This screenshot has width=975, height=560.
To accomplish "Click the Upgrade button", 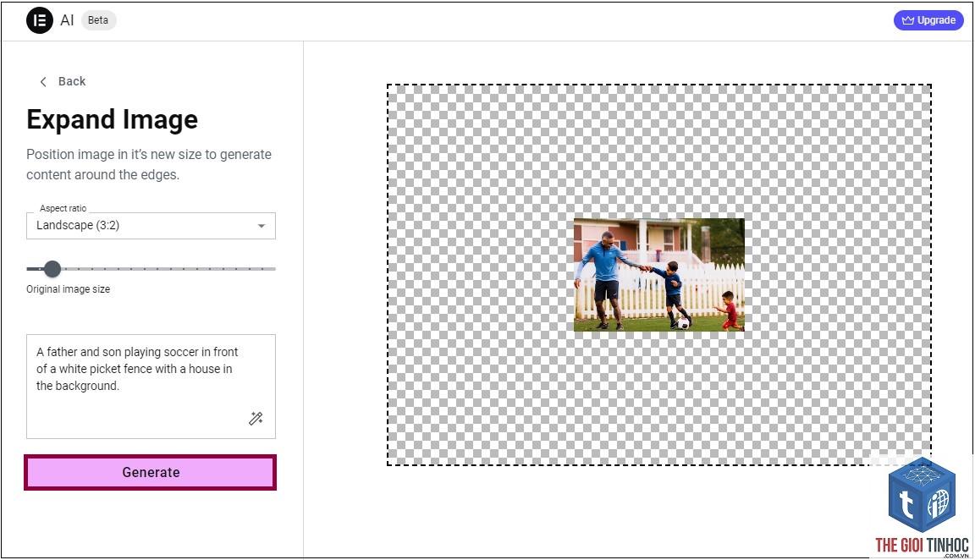I will click(x=928, y=20).
